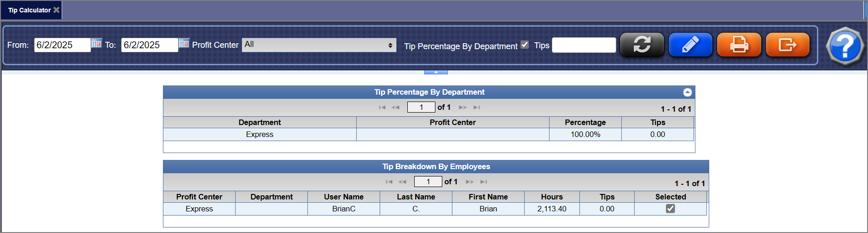Toggle Tip Percentage By Department checkbox
The image size is (868, 233).
coord(525,45)
